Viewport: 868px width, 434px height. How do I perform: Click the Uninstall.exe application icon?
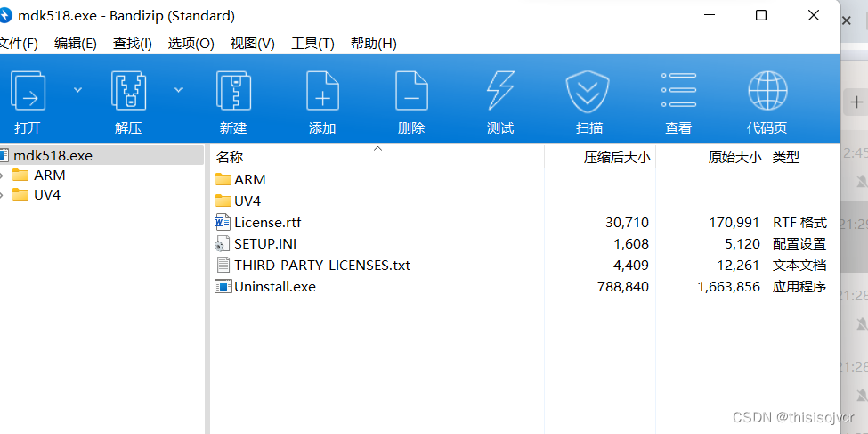(x=223, y=287)
